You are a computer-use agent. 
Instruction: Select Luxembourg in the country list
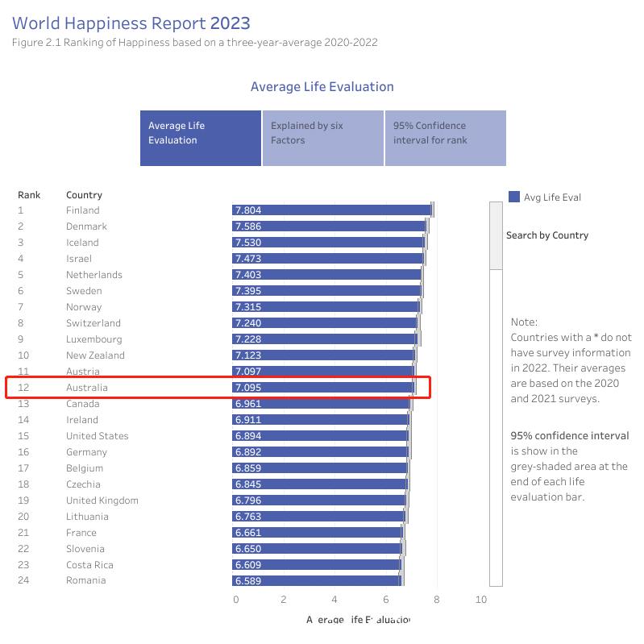pos(94,339)
